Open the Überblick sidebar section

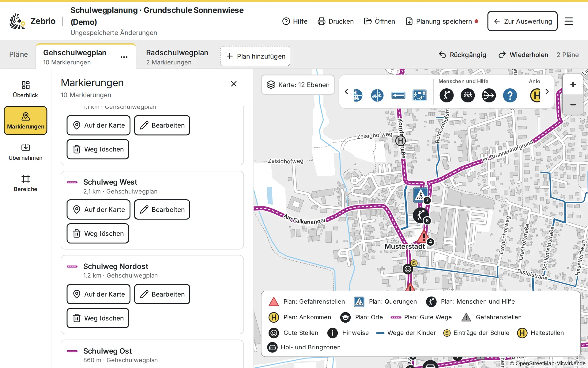coord(25,89)
